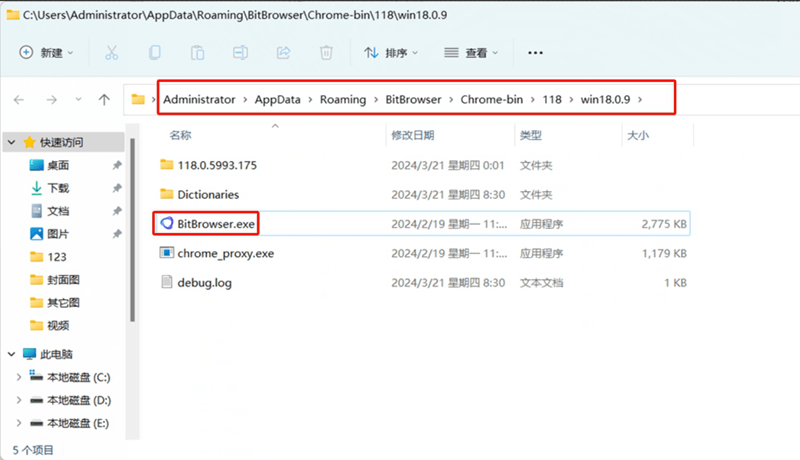Select 此电脑 in navigation pane
This screenshot has height=460, width=800.
(x=56, y=354)
